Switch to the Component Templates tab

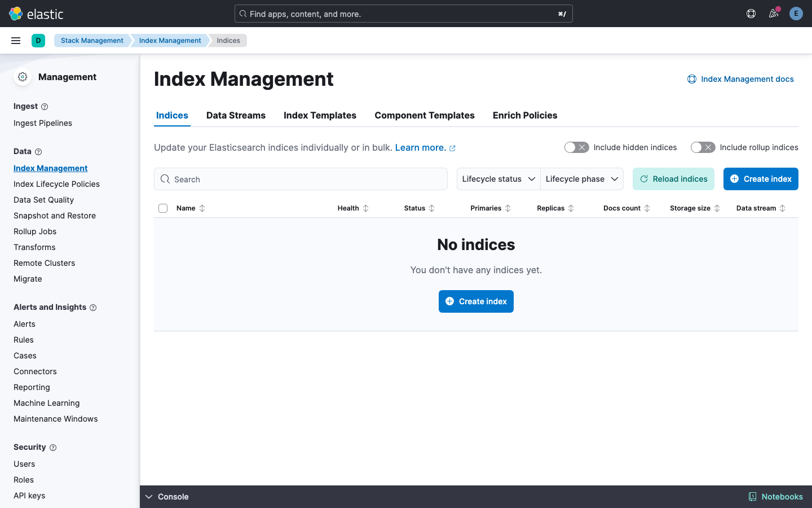425,115
